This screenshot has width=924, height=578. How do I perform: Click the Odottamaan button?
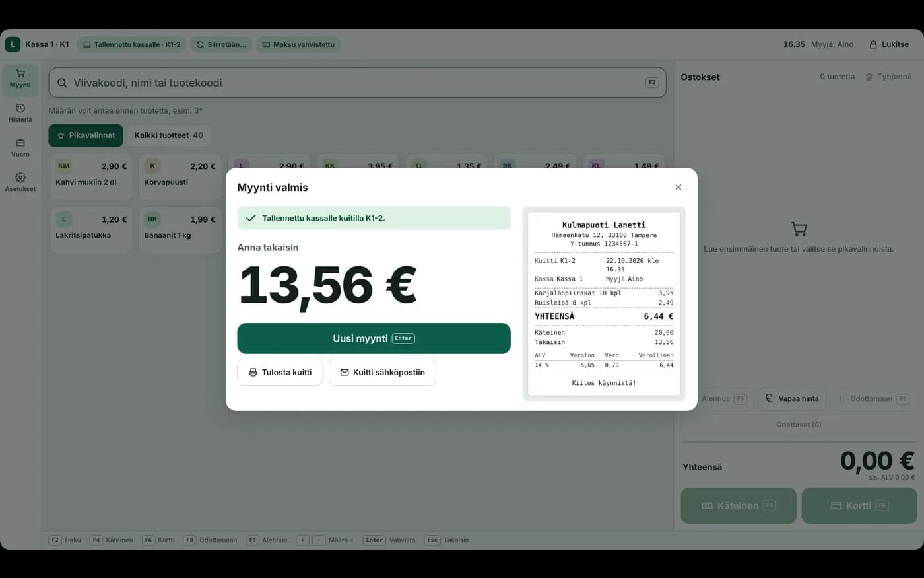pos(874,399)
